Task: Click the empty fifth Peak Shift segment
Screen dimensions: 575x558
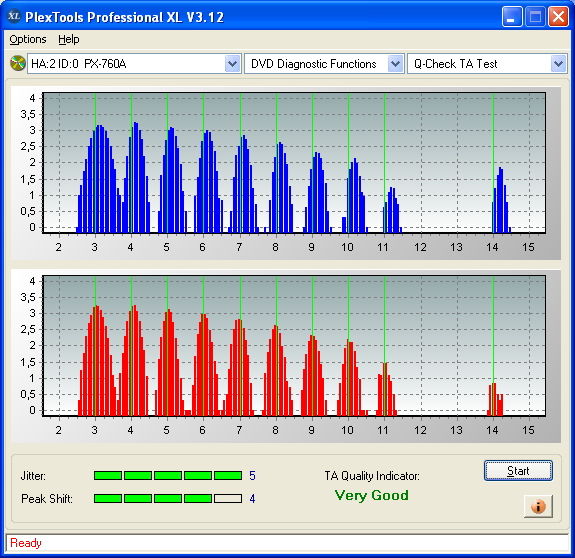Action: click(x=228, y=499)
